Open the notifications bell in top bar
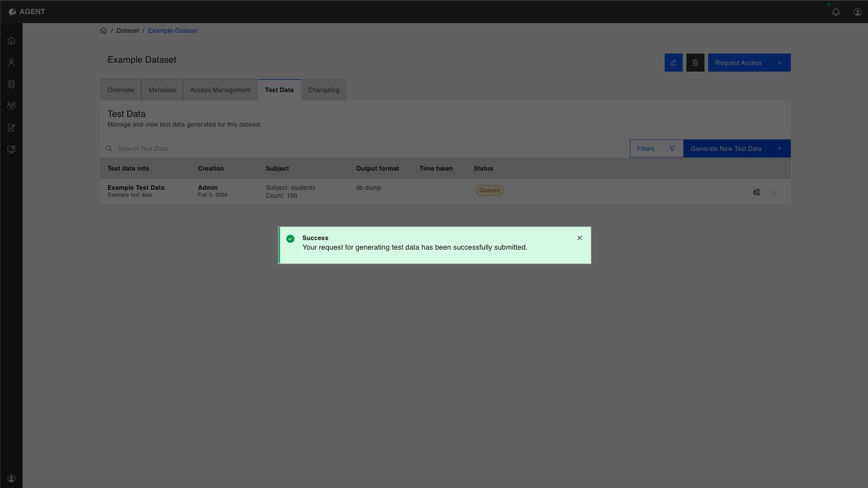868x488 pixels. coord(836,12)
